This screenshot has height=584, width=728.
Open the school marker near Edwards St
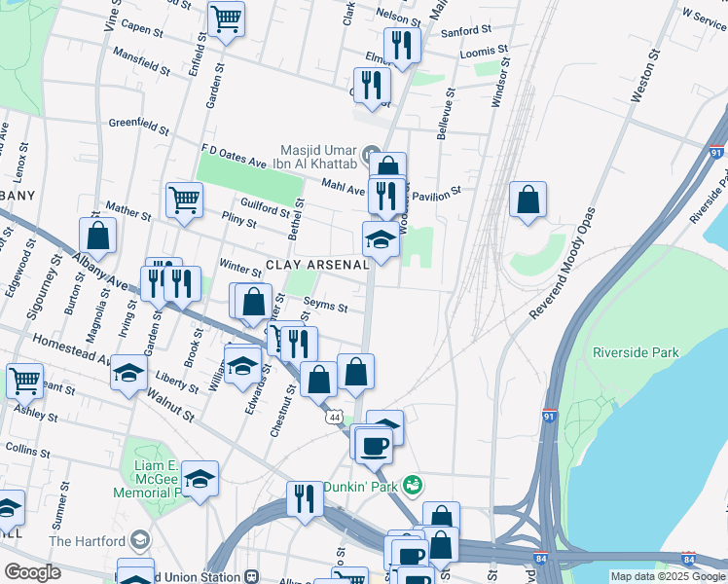point(242,365)
